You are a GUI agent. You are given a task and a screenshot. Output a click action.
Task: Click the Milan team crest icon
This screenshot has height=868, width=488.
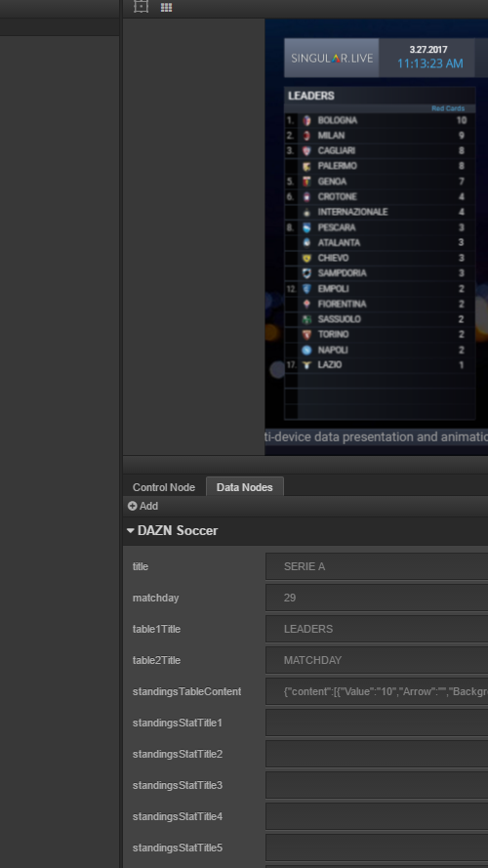(306, 136)
